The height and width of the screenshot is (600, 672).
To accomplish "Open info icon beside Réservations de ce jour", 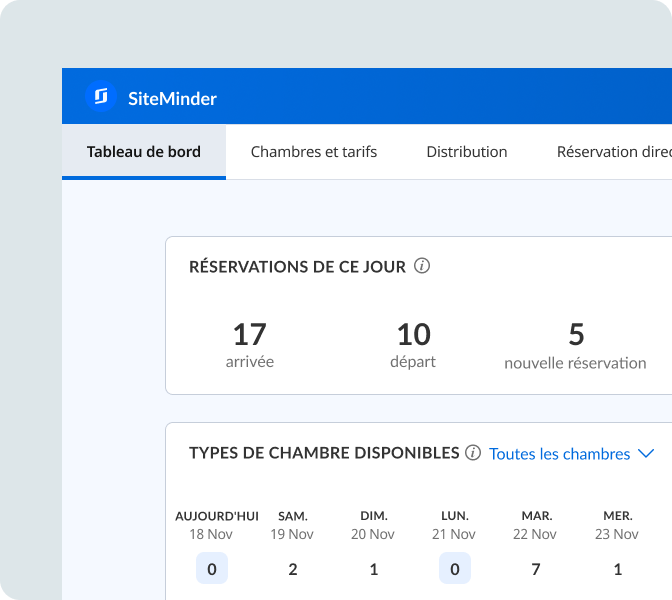I will (422, 266).
